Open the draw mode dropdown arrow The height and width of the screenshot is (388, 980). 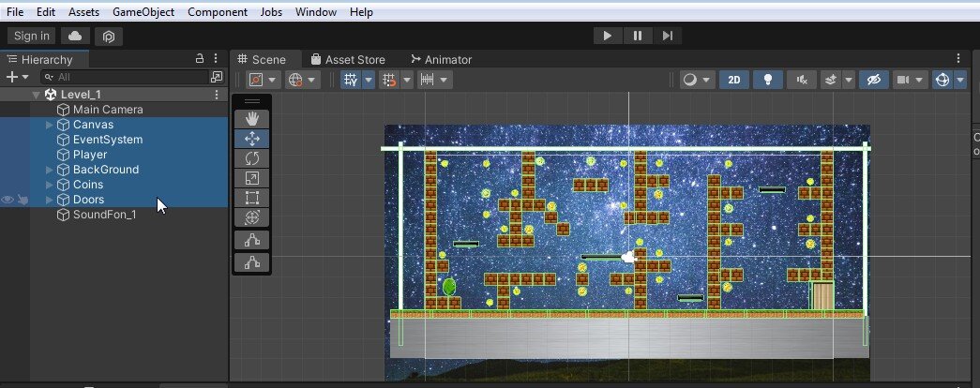point(707,80)
